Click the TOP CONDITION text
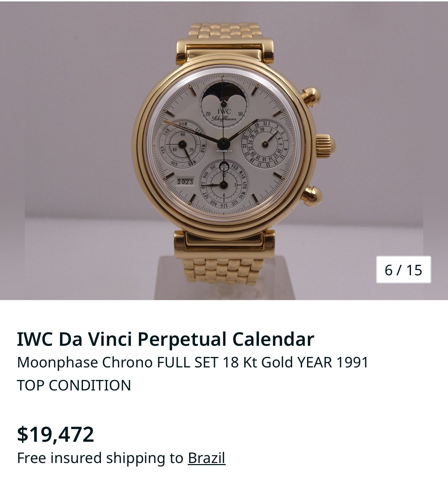 (x=74, y=385)
